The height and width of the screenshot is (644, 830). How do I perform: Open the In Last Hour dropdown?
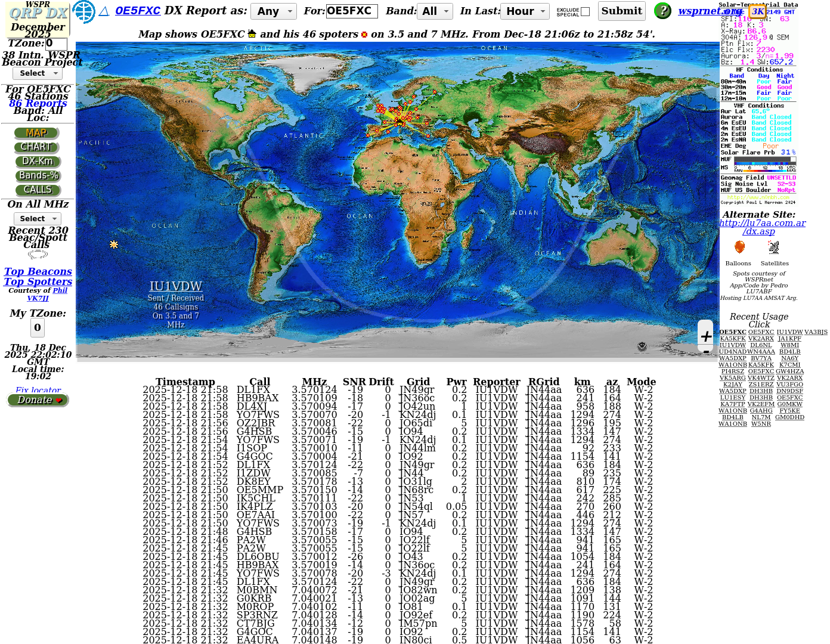[526, 11]
